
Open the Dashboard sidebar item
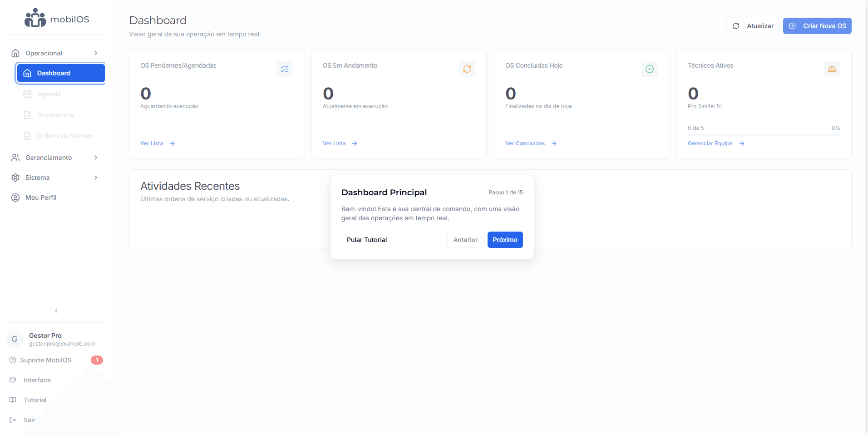pyautogui.click(x=61, y=73)
